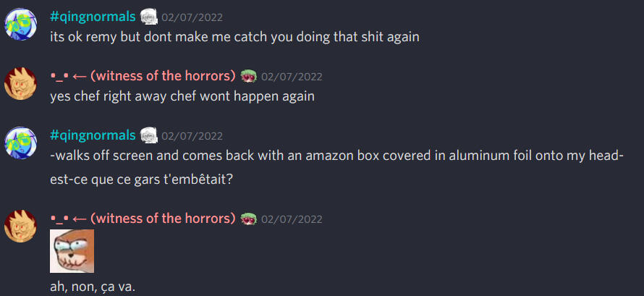
Task: Open the witness avatar beside the meme image message
Action: coord(20,227)
